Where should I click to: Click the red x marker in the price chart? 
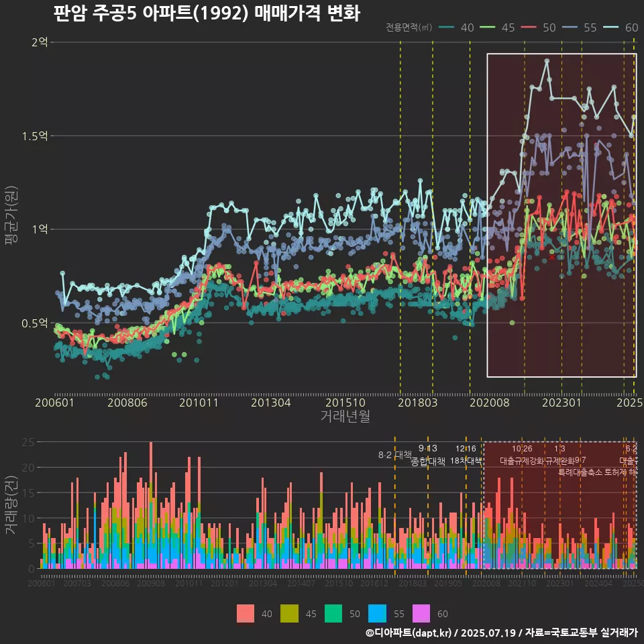coord(551,258)
